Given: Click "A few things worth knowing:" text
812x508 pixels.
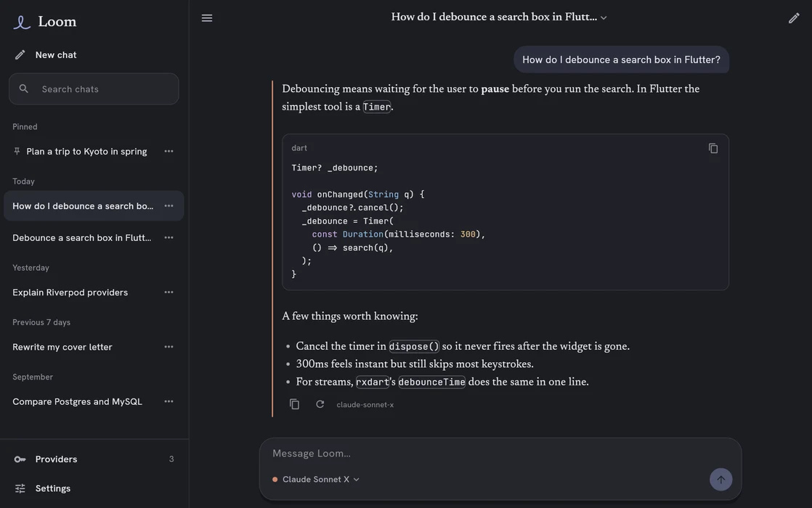Looking at the screenshot, I should (x=349, y=316).
